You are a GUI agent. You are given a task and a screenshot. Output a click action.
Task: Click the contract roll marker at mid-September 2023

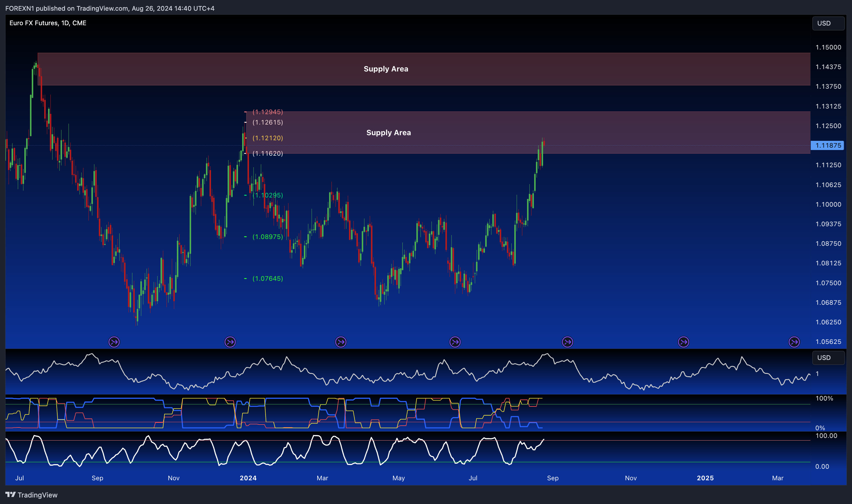tap(114, 342)
